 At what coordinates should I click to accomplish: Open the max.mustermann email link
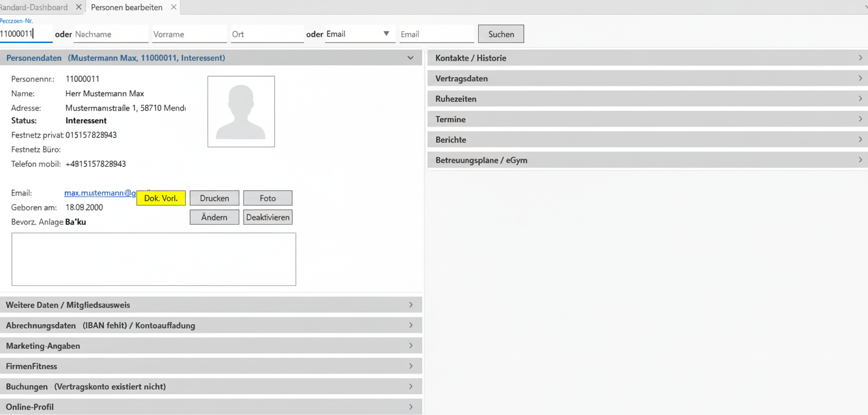(x=99, y=193)
